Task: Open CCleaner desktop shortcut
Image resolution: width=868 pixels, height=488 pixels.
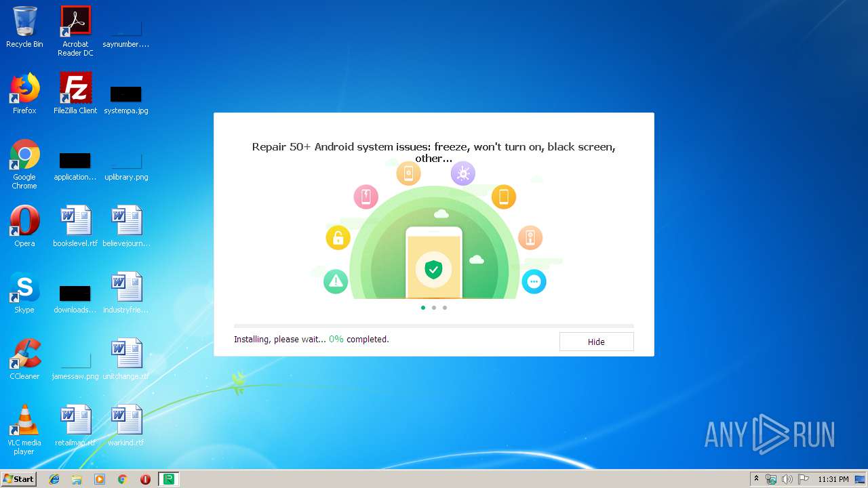Action: [x=24, y=359]
